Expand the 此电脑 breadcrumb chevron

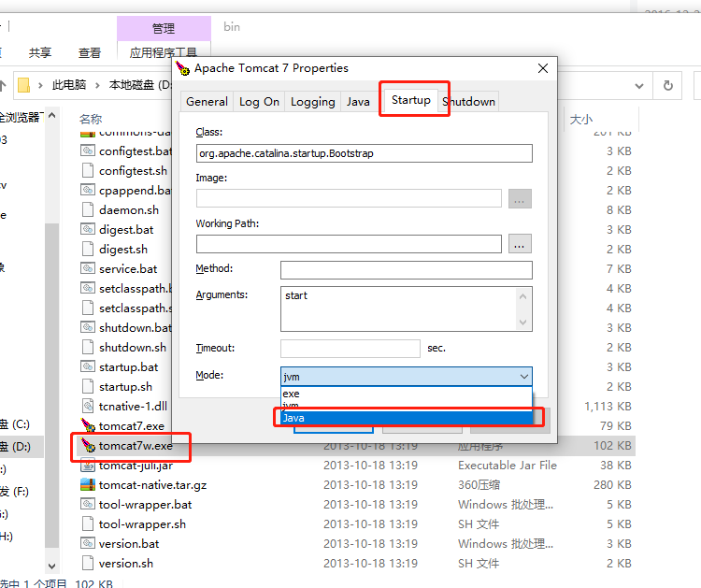[x=97, y=85]
